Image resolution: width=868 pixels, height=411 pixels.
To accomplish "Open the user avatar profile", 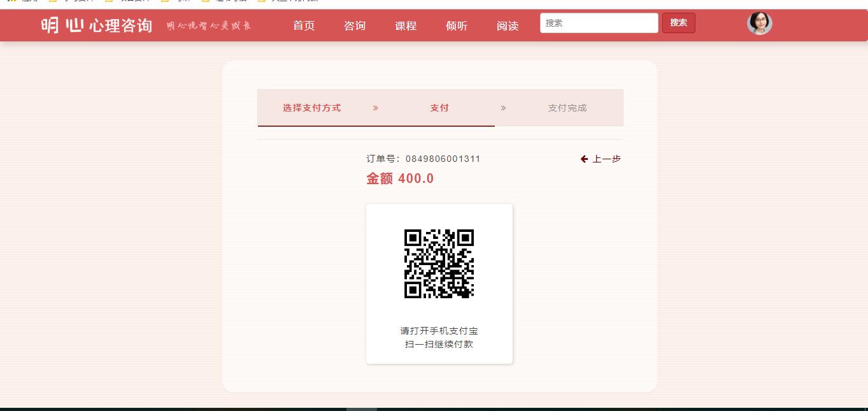I will (760, 23).
